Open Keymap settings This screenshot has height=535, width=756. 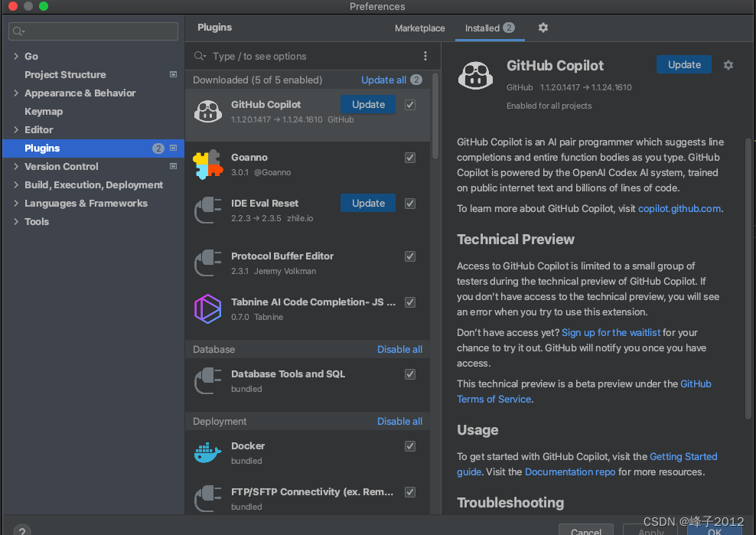(44, 112)
